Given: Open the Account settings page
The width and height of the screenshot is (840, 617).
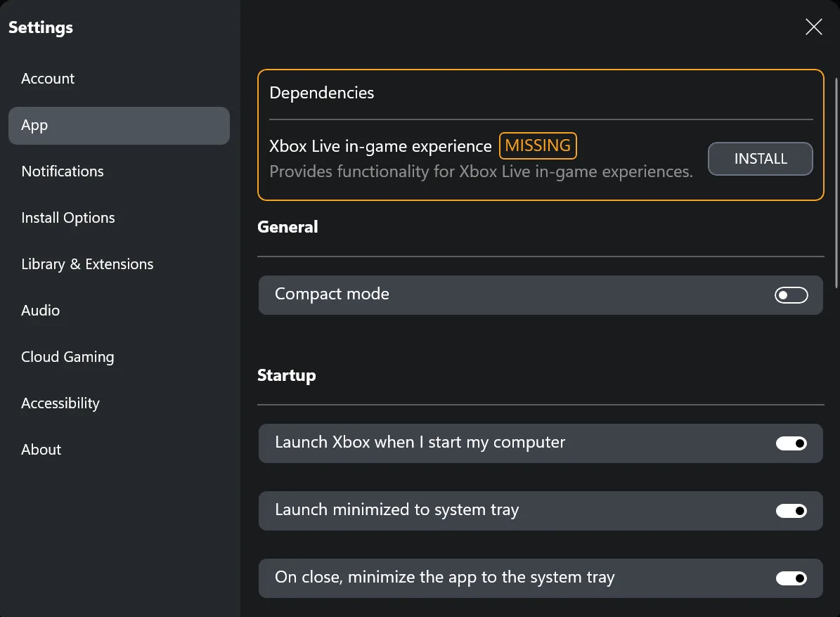Looking at the screenshot, I should 48,79.
